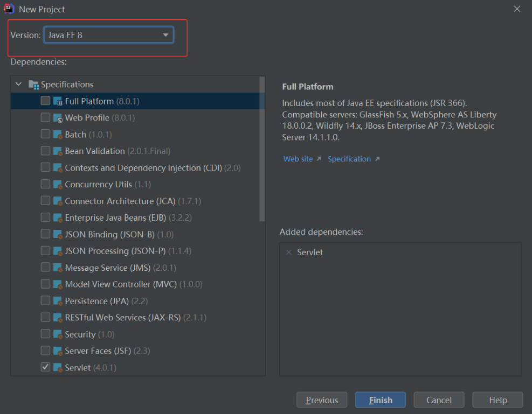Click the Web Profile spec icon

58,118
